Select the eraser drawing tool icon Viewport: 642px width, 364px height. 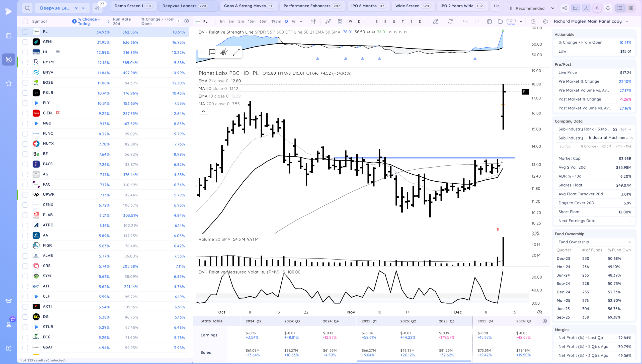point(436,22)
